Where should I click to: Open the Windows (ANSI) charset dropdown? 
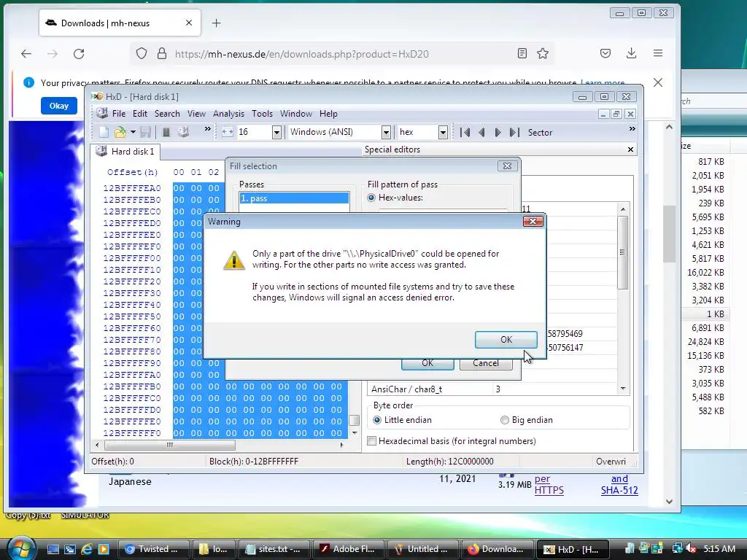[386, 133]
